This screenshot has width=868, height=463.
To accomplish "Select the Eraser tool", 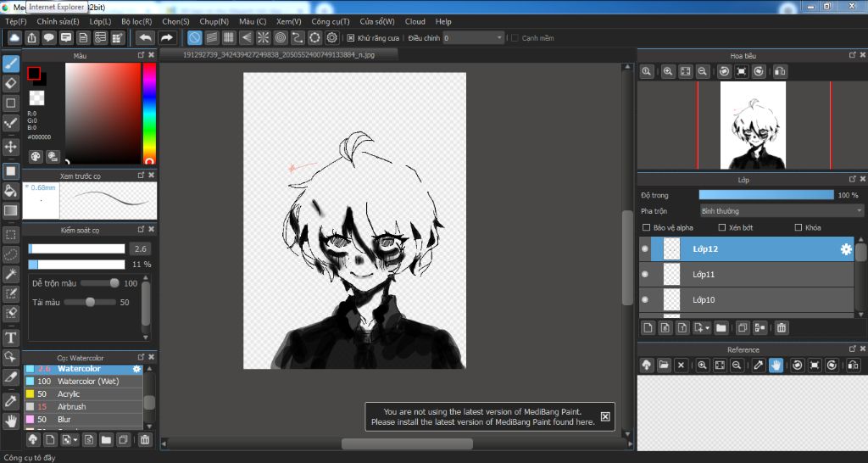I will pyautogui.click(x=10, y=83).
